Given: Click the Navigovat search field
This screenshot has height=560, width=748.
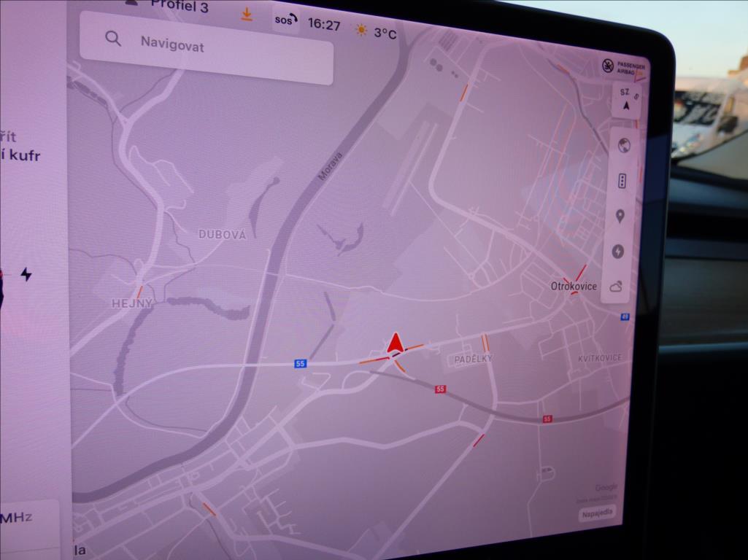Looking at the screenshot, I should tap(204, 46).
